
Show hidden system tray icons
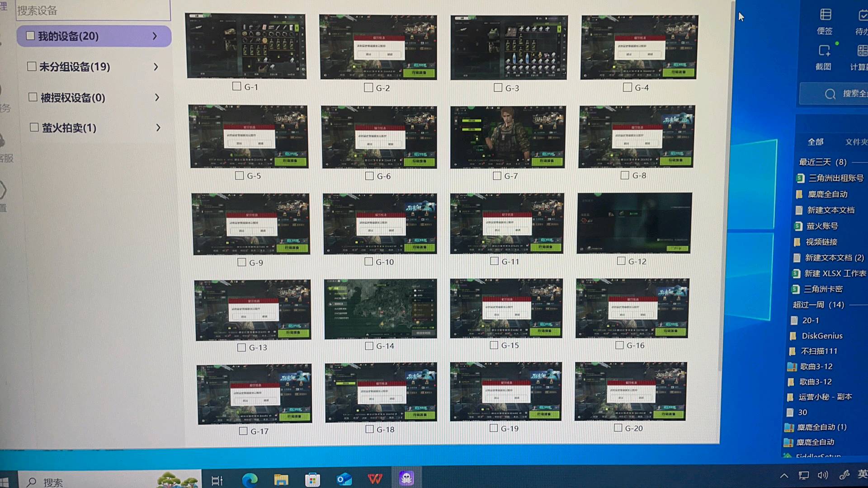point(784,475)
